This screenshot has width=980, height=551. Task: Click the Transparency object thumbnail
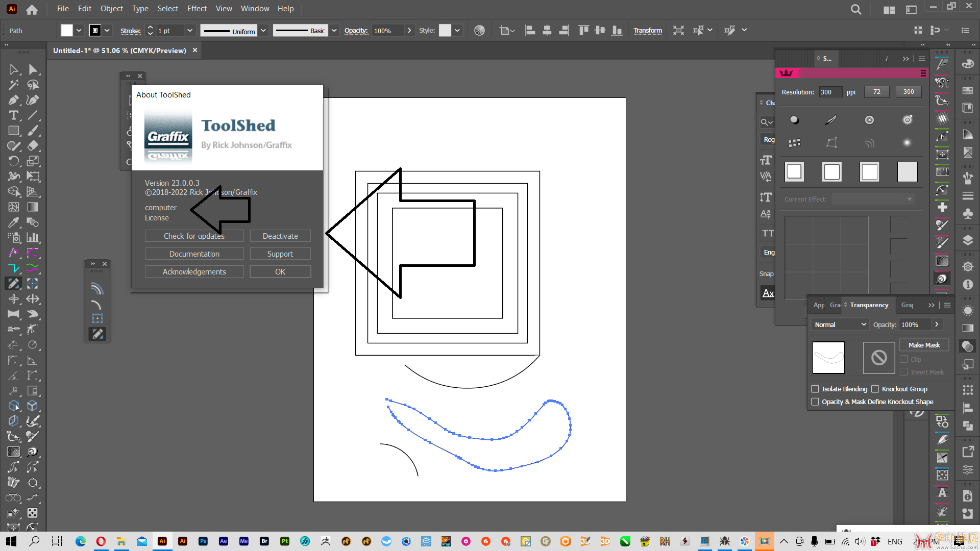click(x=828, y=358)
